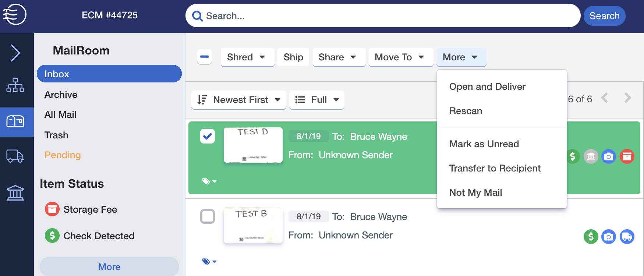The height and width of the screenshot is (276, 644).
Task: Click the magnifier icon in search bar
Action: (x=198, y=16)
